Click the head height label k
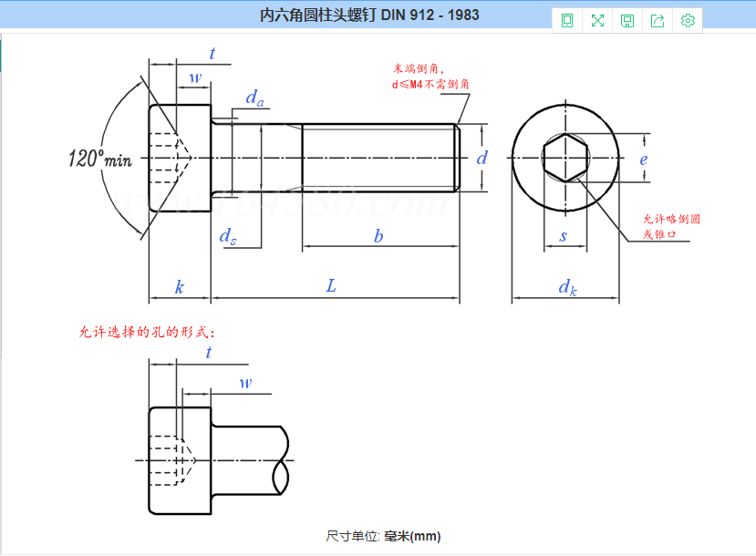Viewport: 756px width, 556px height. tap(180, 287)
